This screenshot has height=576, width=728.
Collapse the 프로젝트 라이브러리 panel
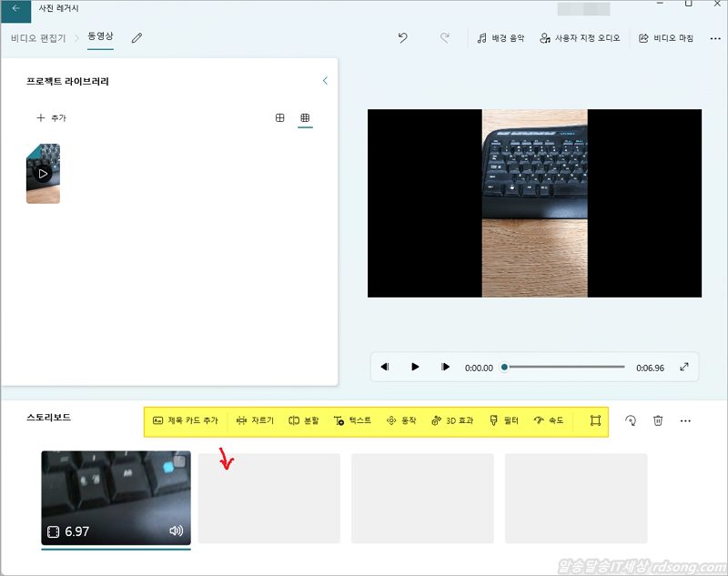tap(325, 81)
